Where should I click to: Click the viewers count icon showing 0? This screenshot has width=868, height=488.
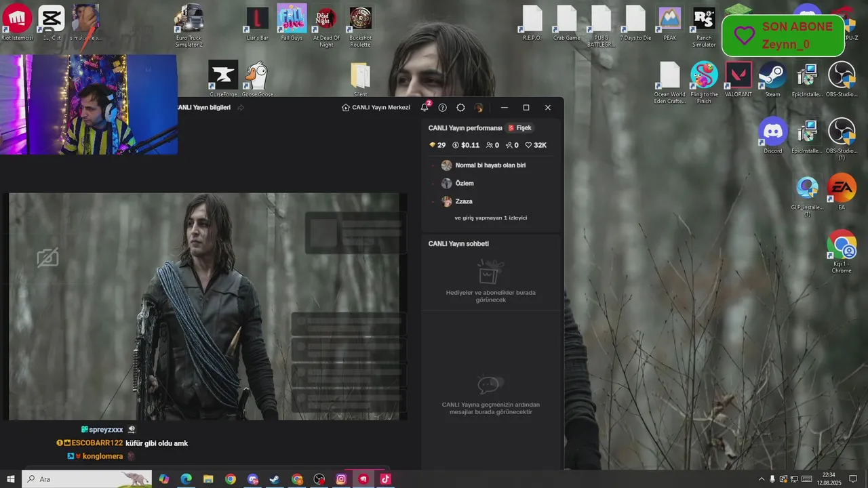[492, 145]
